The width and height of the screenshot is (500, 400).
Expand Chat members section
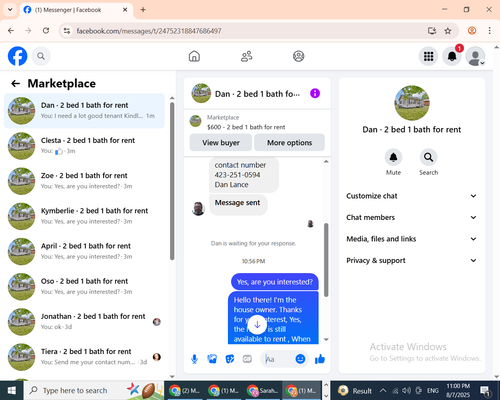(x=411, y=217)
